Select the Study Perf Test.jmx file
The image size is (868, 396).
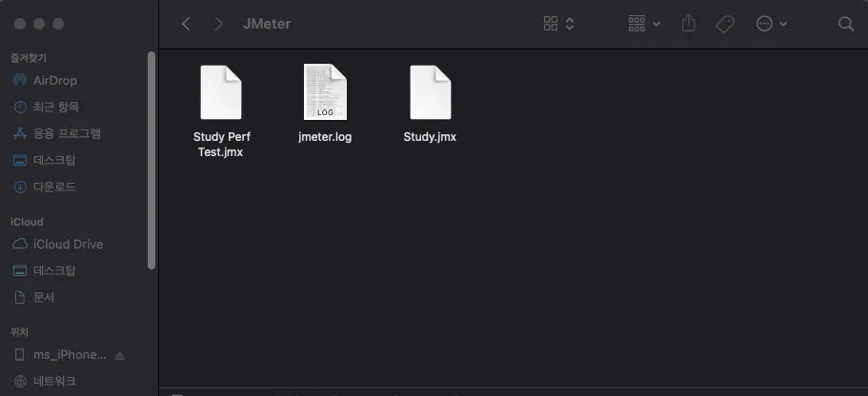pos(221,111)
